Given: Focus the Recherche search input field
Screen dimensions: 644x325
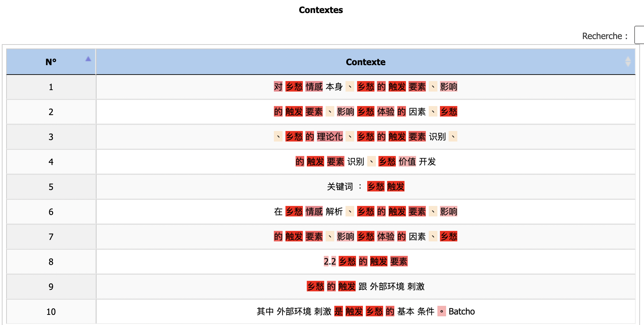Looking at the screenshot, I should click(640, 35).
